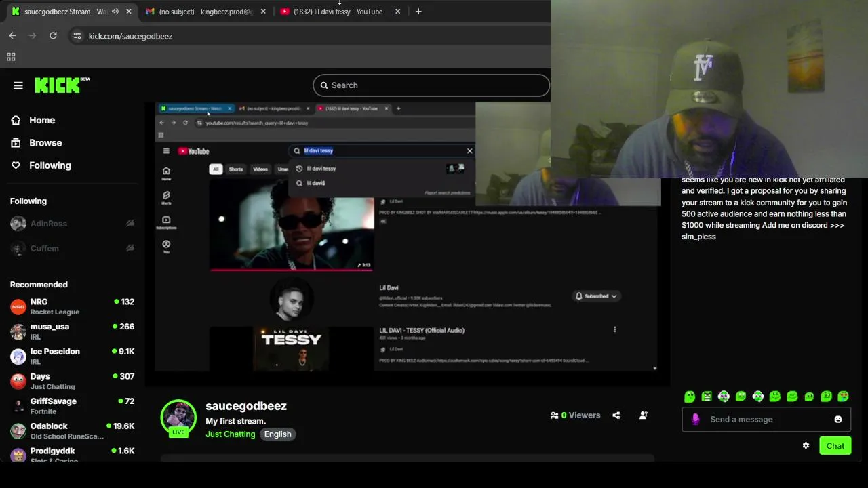Open GriffSavage Fortnite channel
868x488 pixels.
click(x=72, y=406)
